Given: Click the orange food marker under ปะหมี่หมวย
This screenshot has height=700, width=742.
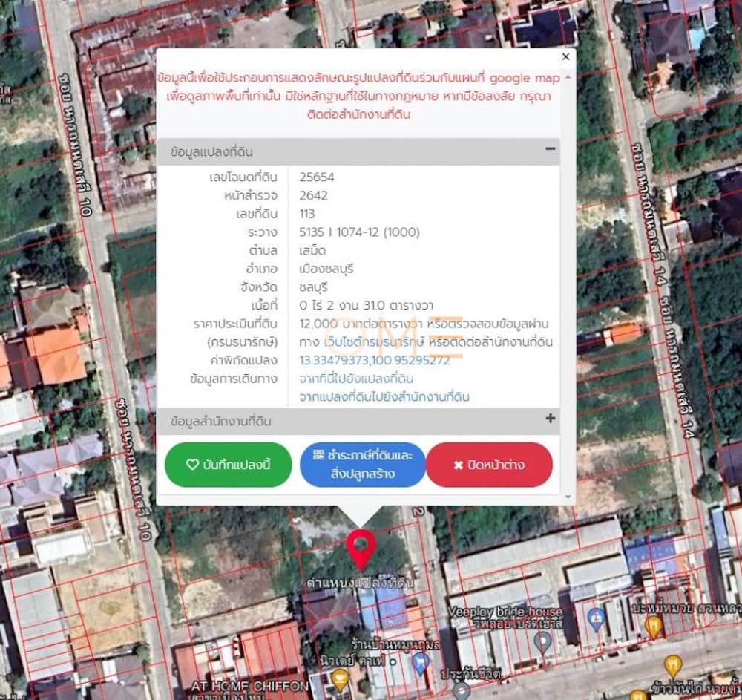Looking at the screenshot, I should [653, 625].
